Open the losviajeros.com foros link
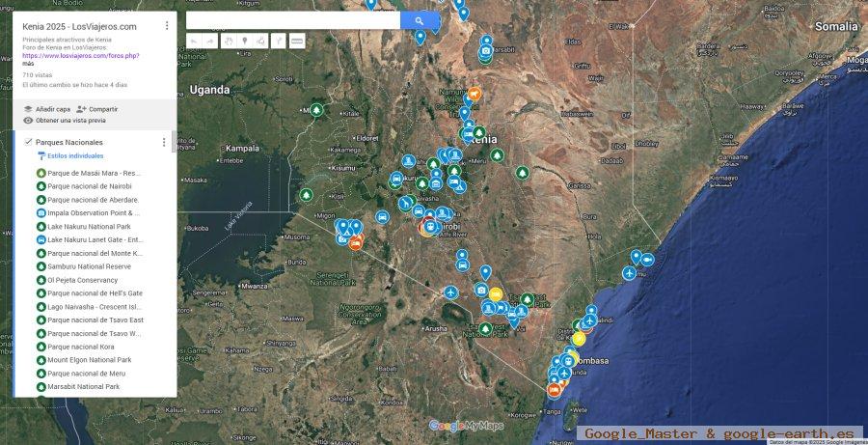The height and width of the screenshot is (445, 868). [x=81, y=55]
